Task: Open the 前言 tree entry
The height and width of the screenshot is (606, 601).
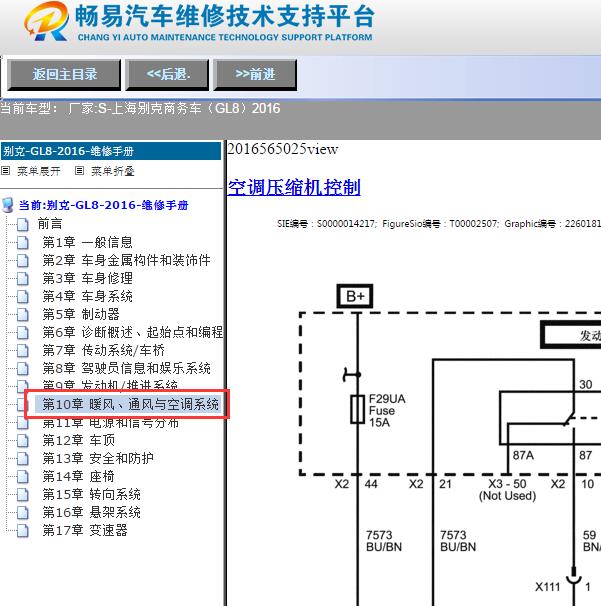Action: click(50, 224)
